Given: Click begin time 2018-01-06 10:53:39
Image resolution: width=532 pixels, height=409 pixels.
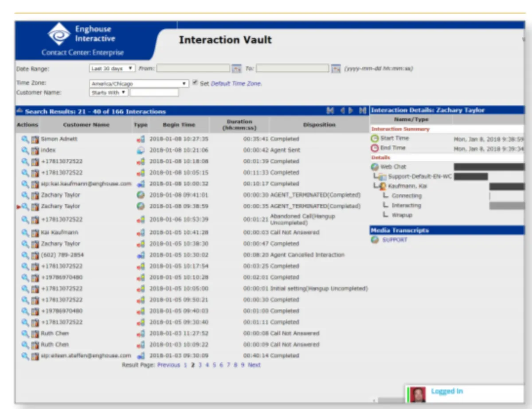Looking at the screenshot, I should tap(179, 220).
